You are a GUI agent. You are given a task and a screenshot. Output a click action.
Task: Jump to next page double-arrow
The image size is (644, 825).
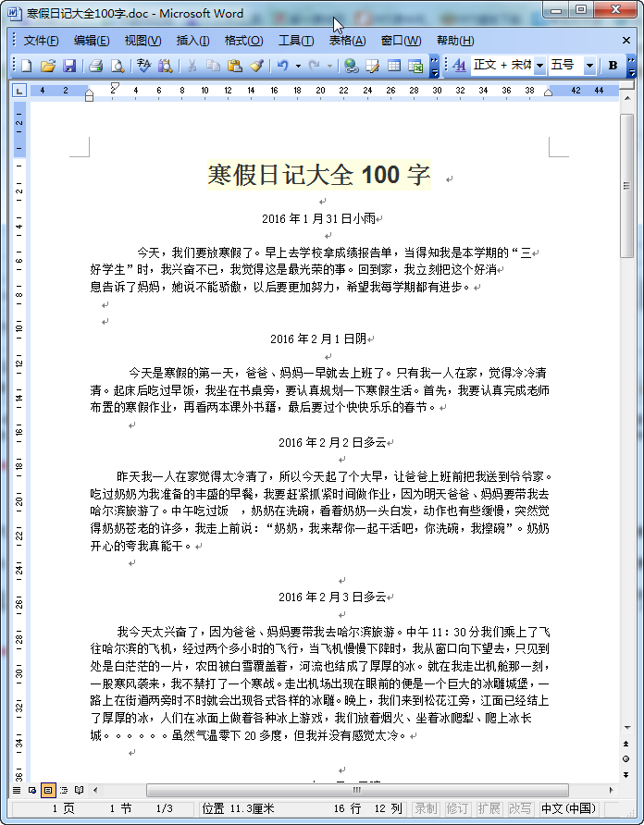(x=626, y=774)
